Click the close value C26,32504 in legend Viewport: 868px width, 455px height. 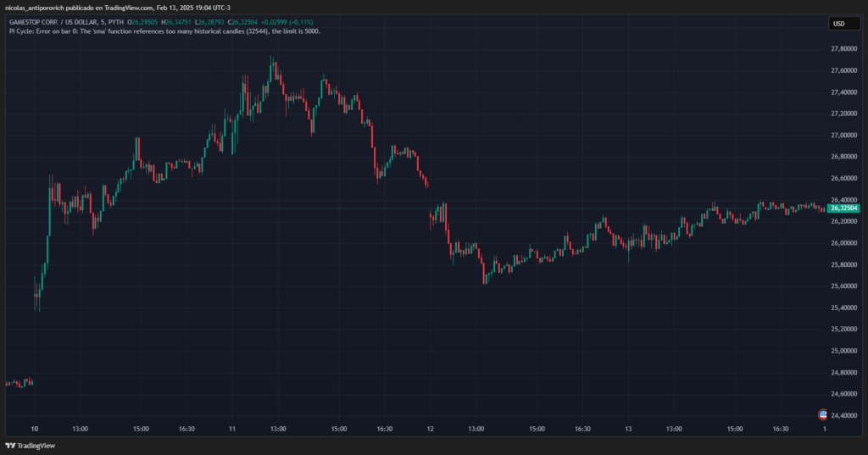242,23
